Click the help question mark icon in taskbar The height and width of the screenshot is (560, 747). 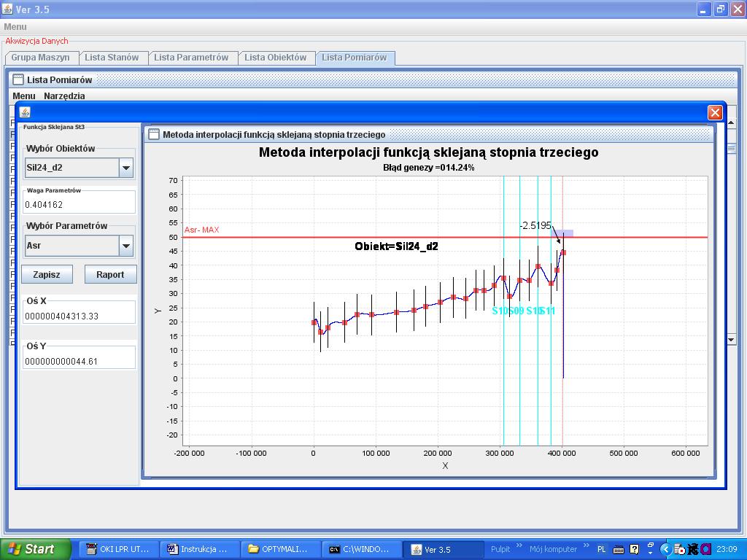634,549
